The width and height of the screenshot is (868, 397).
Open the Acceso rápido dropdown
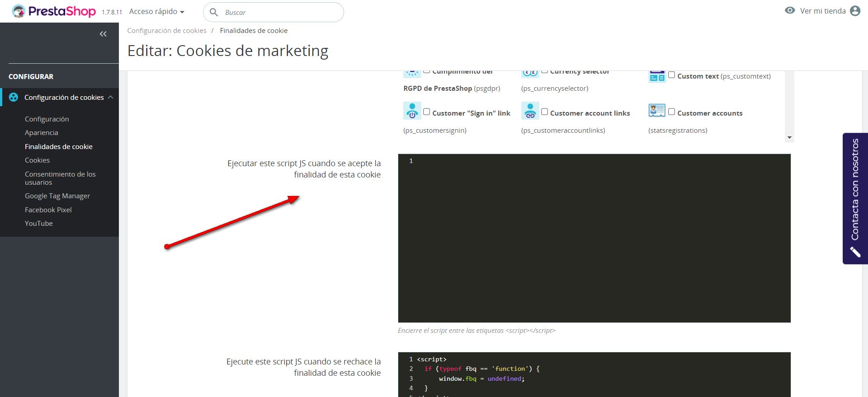click(x=157, y=12)
